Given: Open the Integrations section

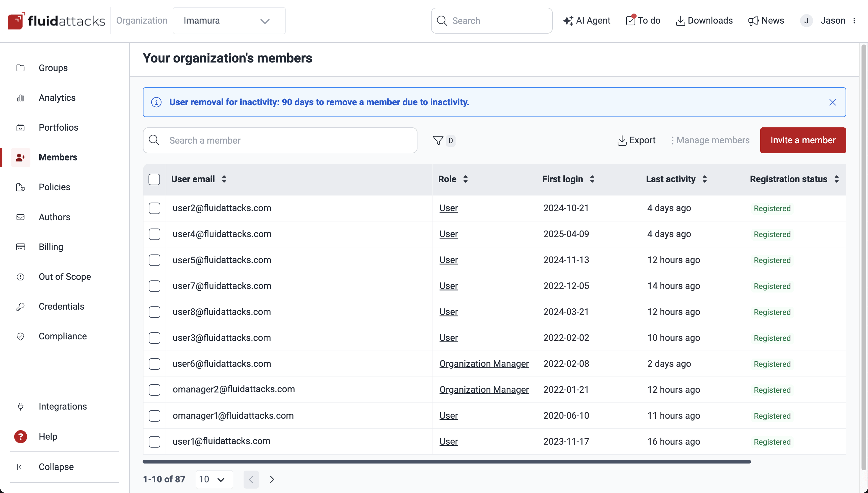Looking at the screenshot, I should (x=62, y=406).
